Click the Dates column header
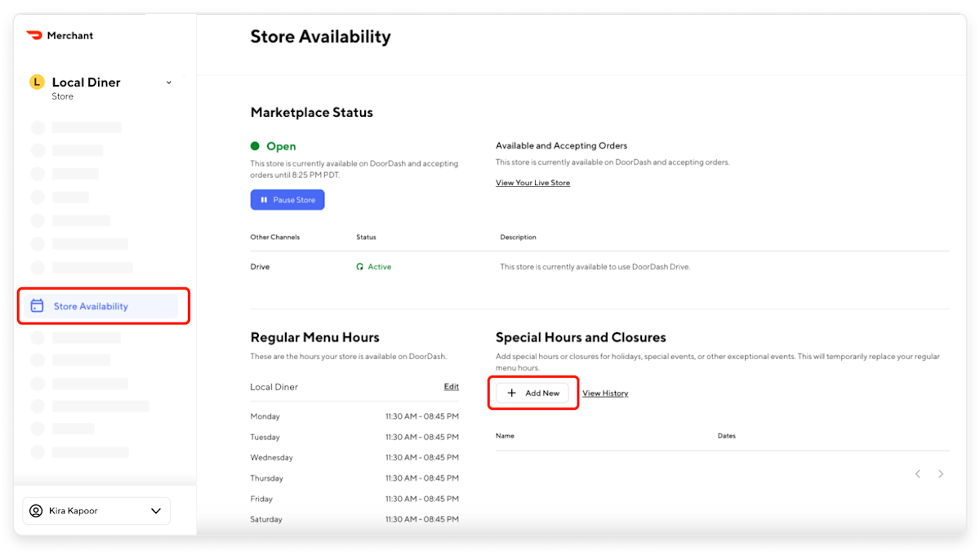 coord(727,436)
